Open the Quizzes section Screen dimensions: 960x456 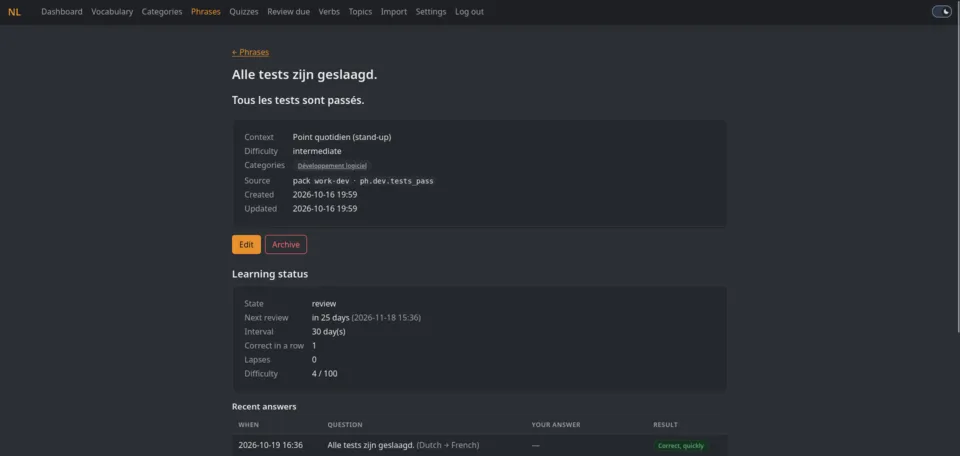(244, 12)
